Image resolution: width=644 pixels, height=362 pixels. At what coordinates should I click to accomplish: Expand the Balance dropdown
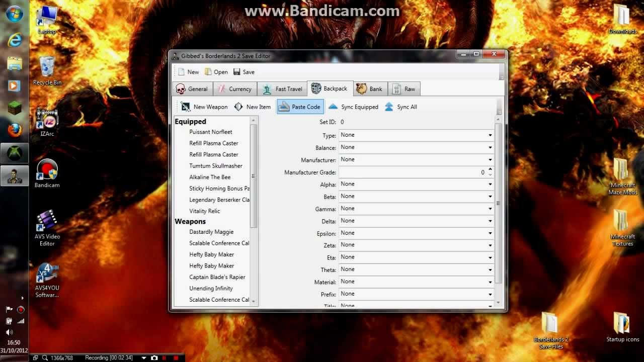(x=417, y=147)
